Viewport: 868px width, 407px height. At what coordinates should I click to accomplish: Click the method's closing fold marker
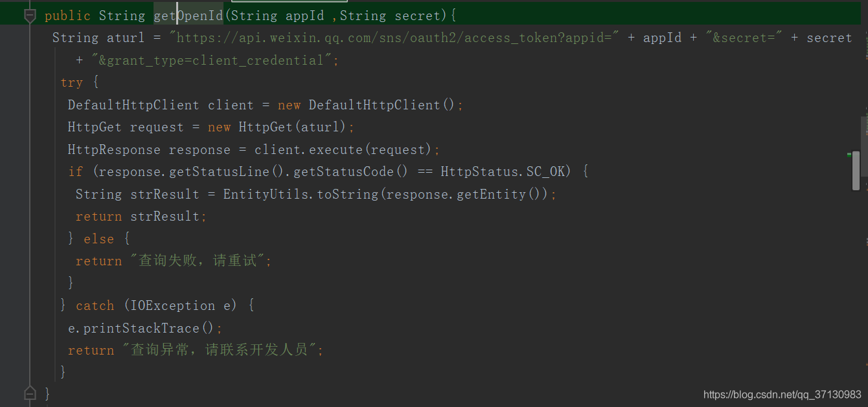[30, 393]
